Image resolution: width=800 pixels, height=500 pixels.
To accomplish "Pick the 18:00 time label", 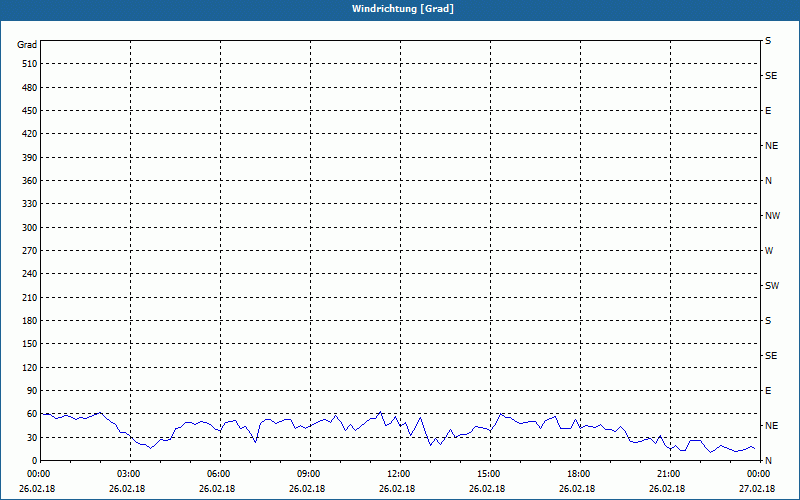I will tap(579, 474).
